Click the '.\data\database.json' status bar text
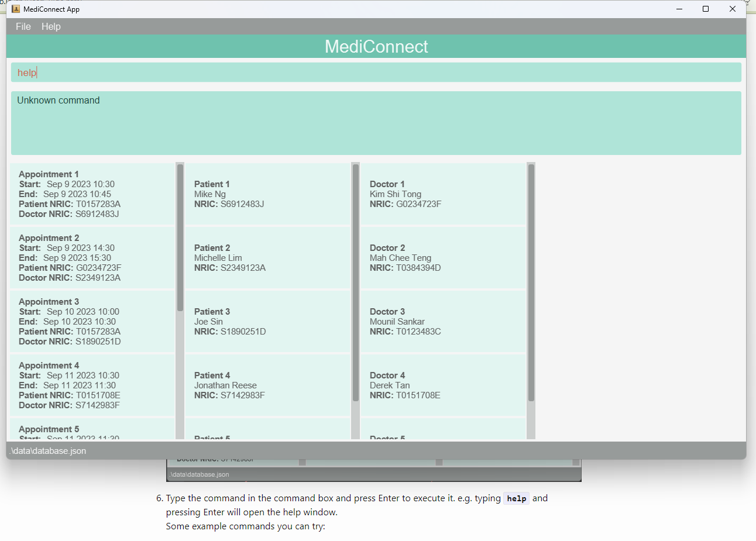756x541 pixels. [x=48, y=451]
